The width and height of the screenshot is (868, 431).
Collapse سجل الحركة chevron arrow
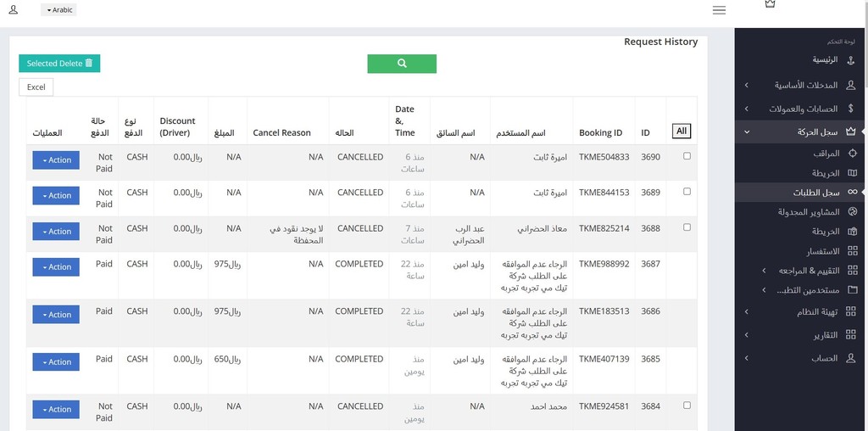pyautogui.click(x=746, y=132)
